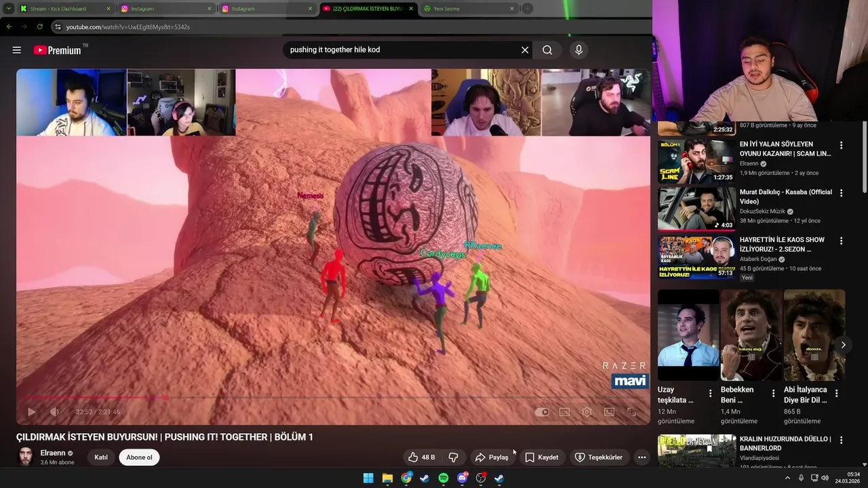Open Discord from the taskbar
Viewport: 868px width, 488px height.
[x=462, y=478]
